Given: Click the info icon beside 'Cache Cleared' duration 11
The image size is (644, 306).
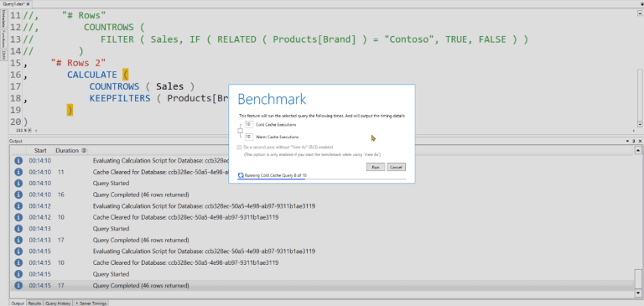Looking at the screenshot, I should (18, 172).
